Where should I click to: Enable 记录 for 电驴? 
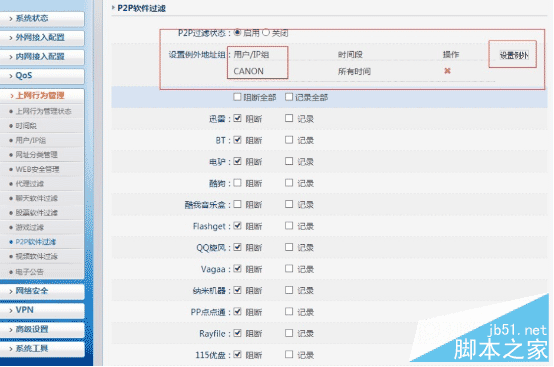click(x=289, y=161)
